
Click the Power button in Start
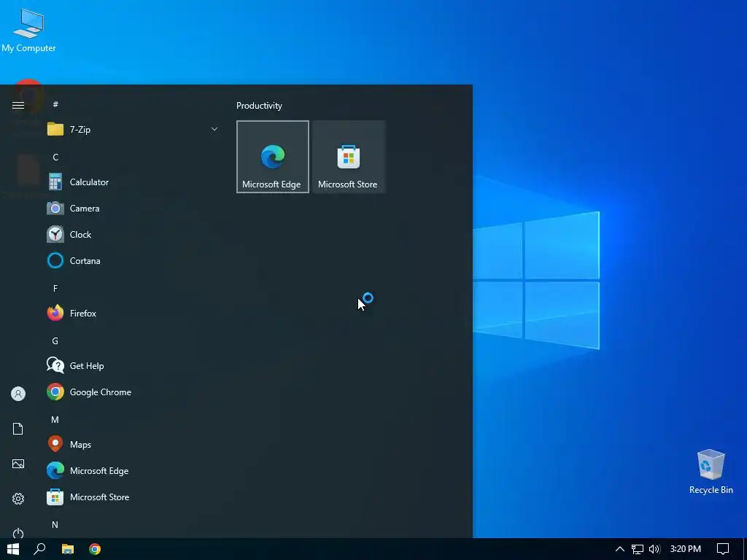[x=18, y=533]
